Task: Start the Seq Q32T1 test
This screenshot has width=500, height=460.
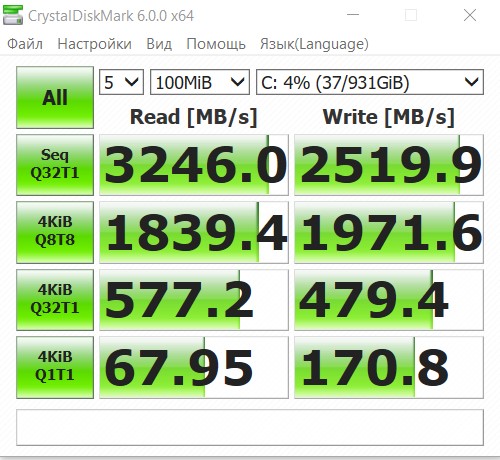Action: pos(55,165)
